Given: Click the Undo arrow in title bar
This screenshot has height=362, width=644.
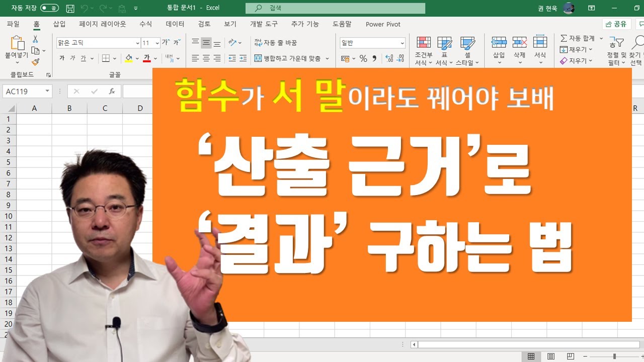Looking at the screenshot, I should [x=85, y=9].
